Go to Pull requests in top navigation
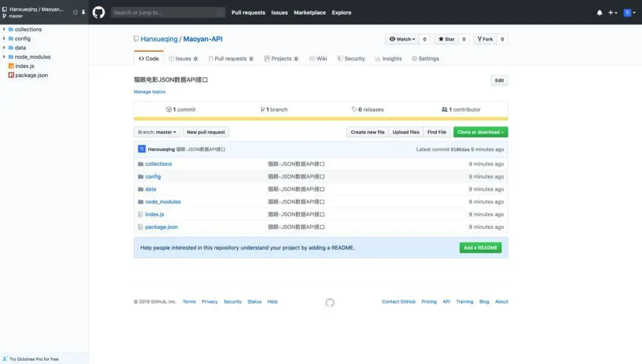 point(248,12)
